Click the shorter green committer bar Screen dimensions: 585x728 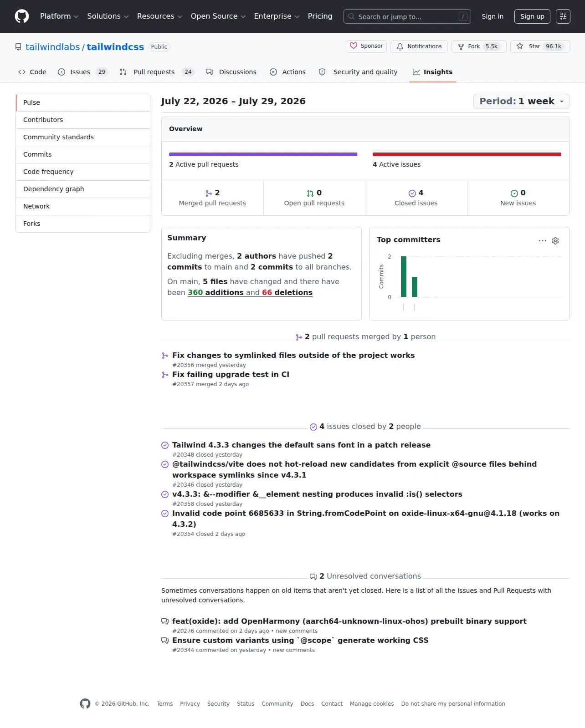pos(415,287)
